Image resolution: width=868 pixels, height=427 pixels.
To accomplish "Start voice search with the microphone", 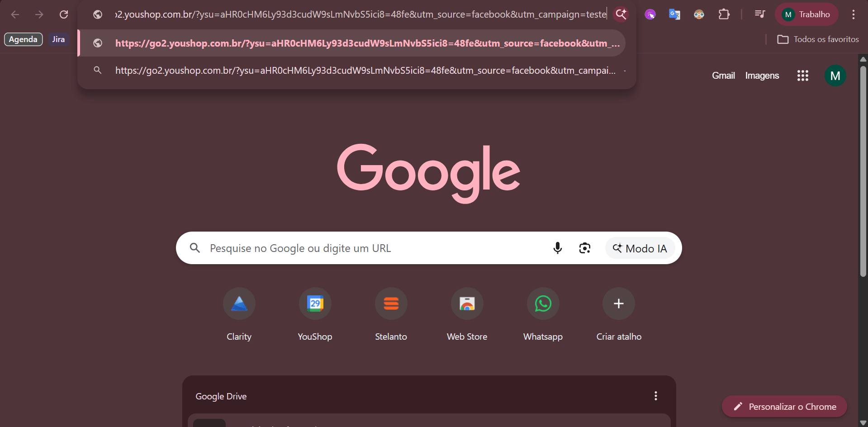I will tap(558, 248).
